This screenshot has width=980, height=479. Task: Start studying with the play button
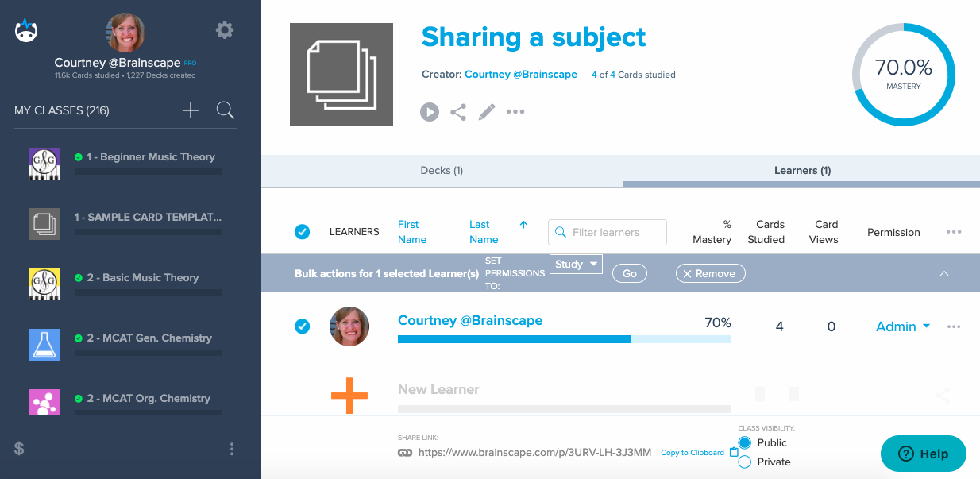430,112
